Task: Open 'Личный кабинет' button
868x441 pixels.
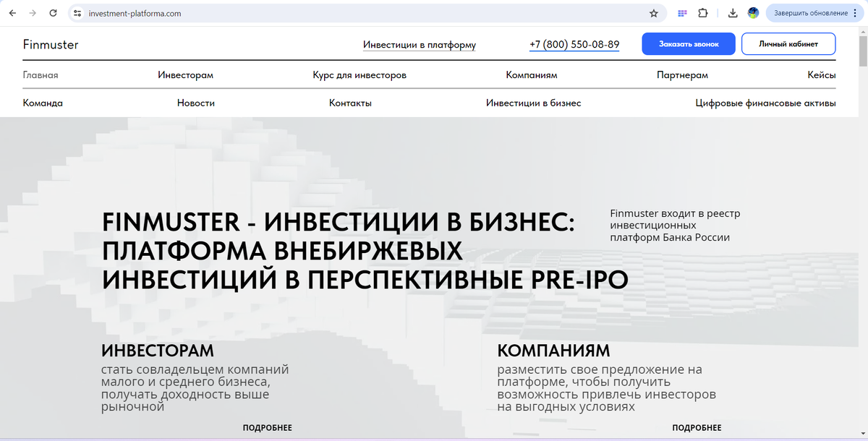Action: coord(788,44)
